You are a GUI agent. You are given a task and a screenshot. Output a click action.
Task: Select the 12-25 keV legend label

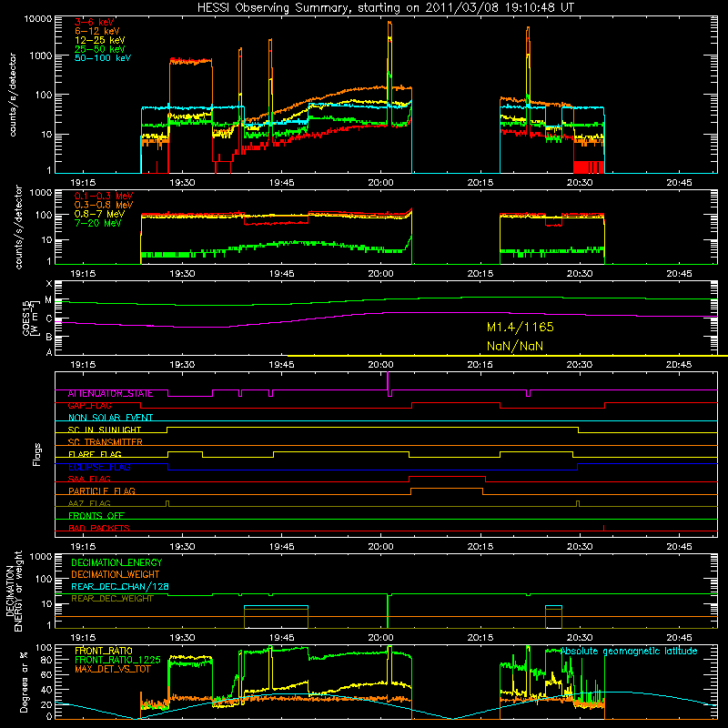click(100, 40)
